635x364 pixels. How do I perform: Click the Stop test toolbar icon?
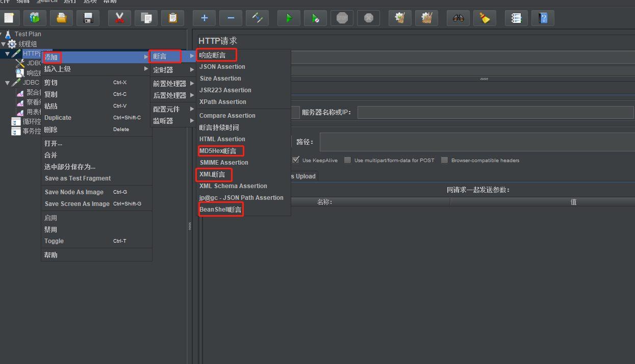point(342,18)
